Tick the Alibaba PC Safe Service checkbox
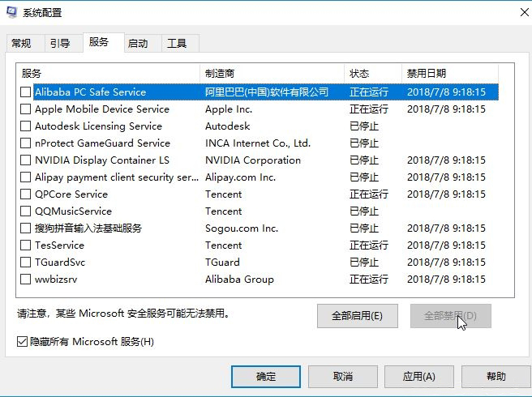This screenshot has width=532, height=397. pyautogui.click(x=25, y=92)
